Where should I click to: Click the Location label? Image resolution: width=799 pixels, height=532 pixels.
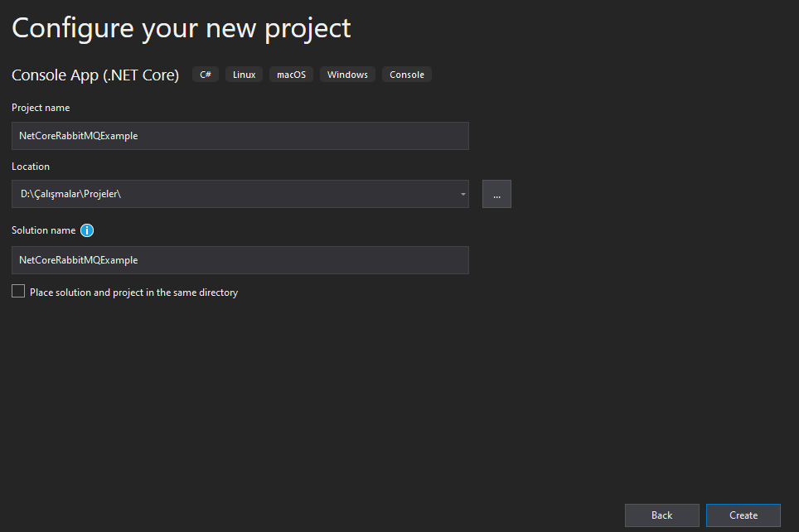point(31,166)
